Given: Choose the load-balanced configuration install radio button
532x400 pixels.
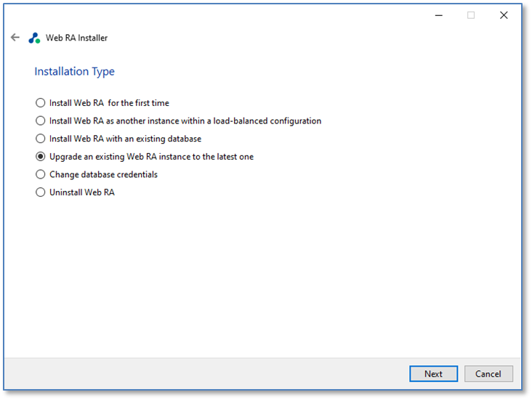Looking at the screenshot, I should (x=41, y=121).
